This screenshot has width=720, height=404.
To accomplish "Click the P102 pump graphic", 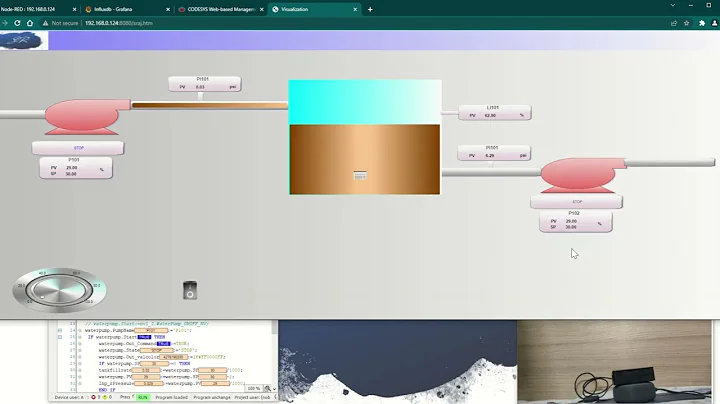I will (x=583, y=175).
